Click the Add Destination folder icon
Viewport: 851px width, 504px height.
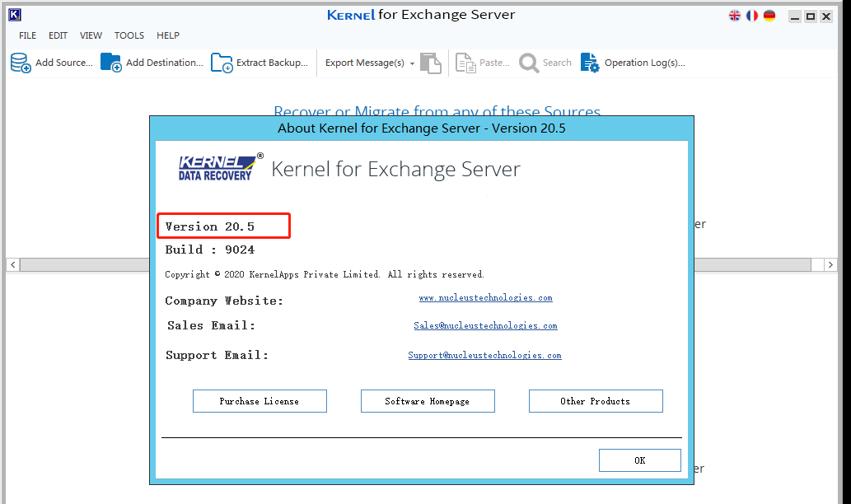(x=111, y=63)
